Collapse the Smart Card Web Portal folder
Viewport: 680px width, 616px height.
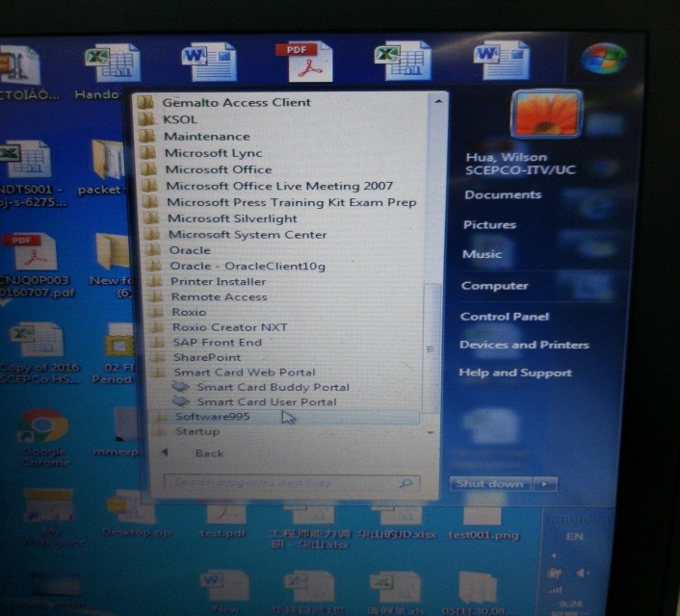244,372
